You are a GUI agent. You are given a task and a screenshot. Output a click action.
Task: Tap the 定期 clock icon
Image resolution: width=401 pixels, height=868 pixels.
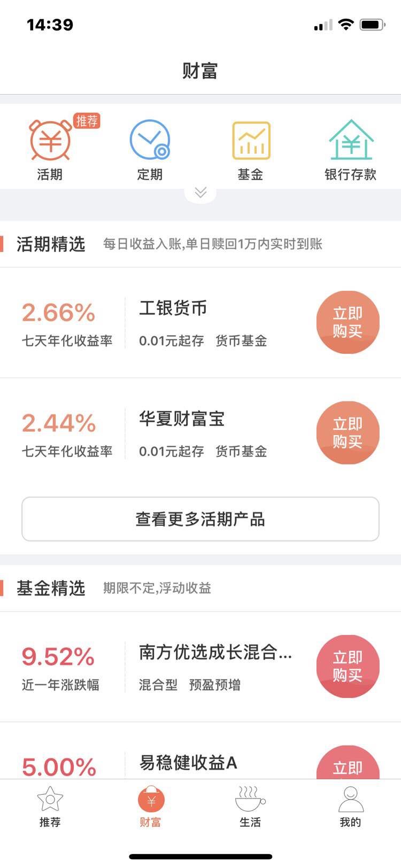pos(150,140)
